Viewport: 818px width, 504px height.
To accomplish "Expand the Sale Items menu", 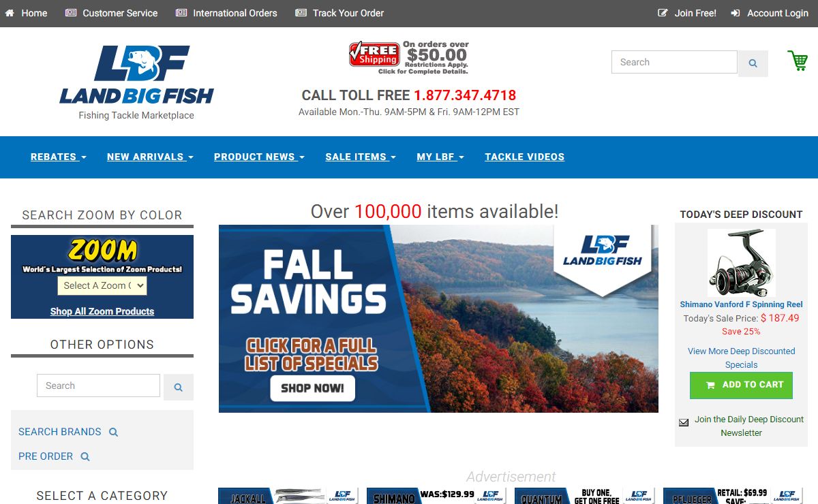I will tap(361, 157).
